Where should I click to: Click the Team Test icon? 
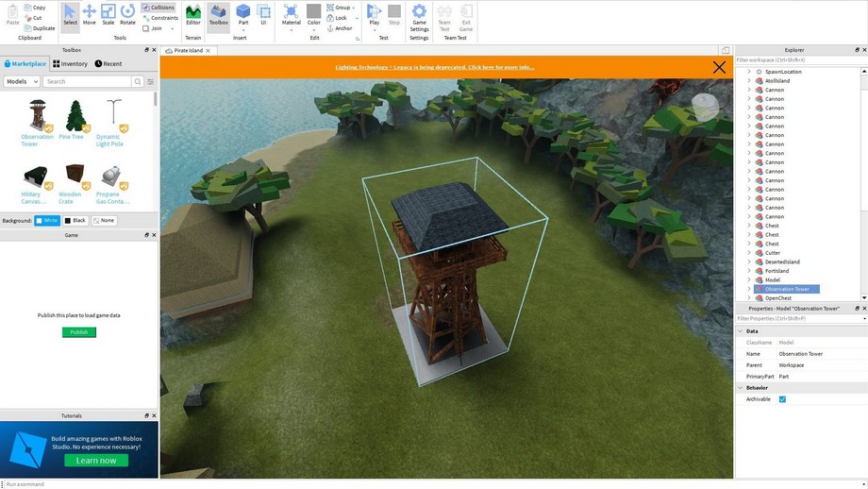[x=444, y=18]
